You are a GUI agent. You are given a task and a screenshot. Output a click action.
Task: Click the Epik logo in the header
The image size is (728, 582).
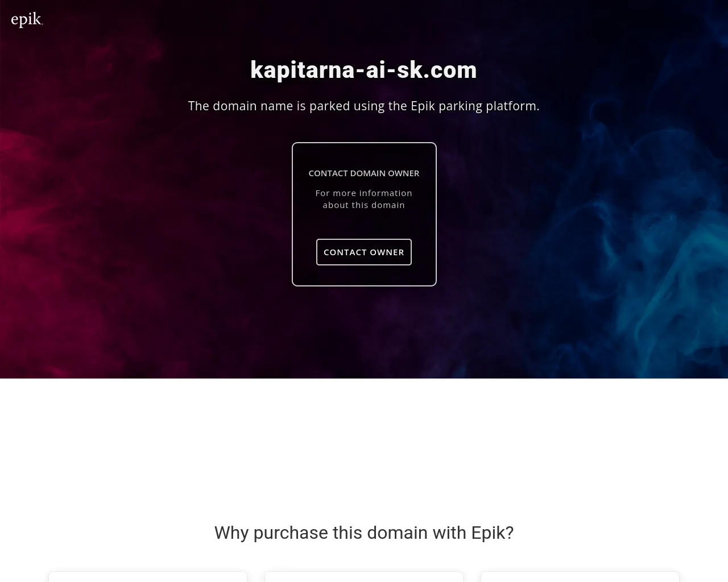click(27, 20)
